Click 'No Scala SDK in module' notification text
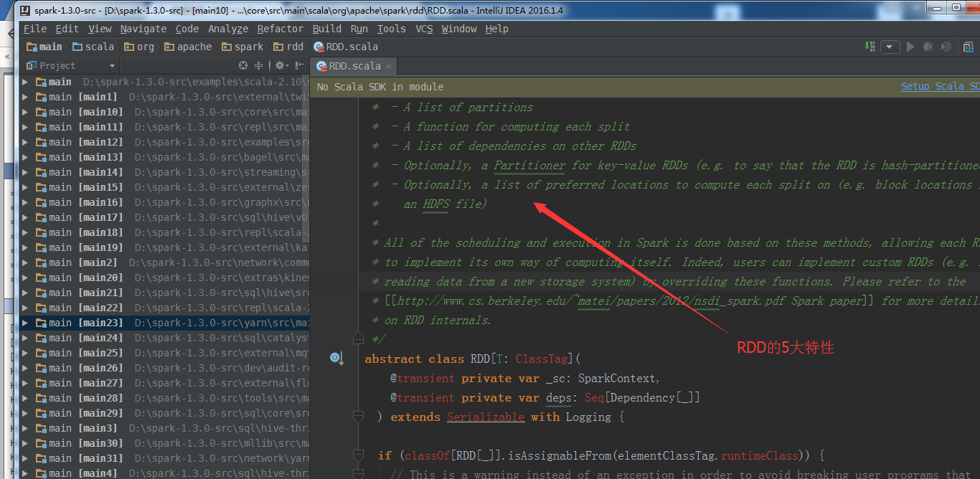The height and width of the screenshot is (479, 980). click(x=380, y=86)
